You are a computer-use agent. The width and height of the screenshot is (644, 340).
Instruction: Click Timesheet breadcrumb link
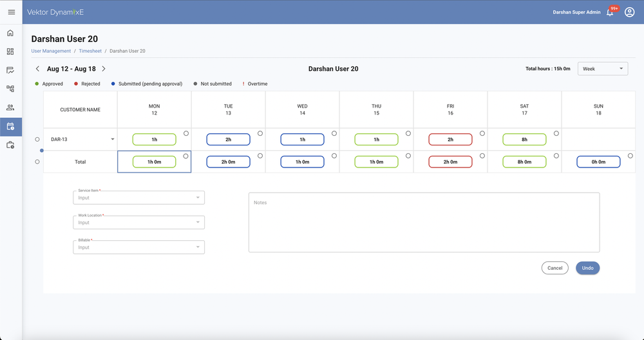coord(90,51)
